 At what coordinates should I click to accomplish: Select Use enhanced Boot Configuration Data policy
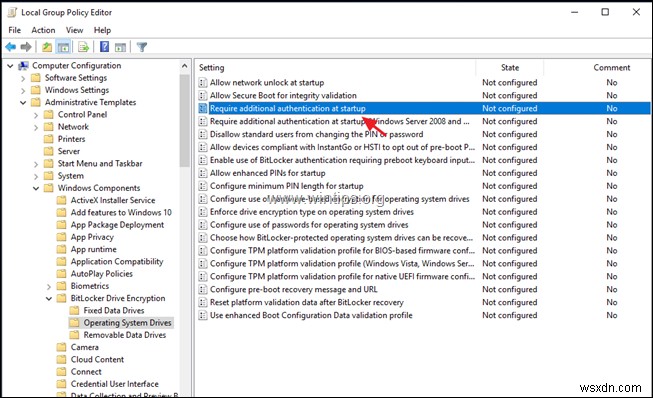point(311,315)
